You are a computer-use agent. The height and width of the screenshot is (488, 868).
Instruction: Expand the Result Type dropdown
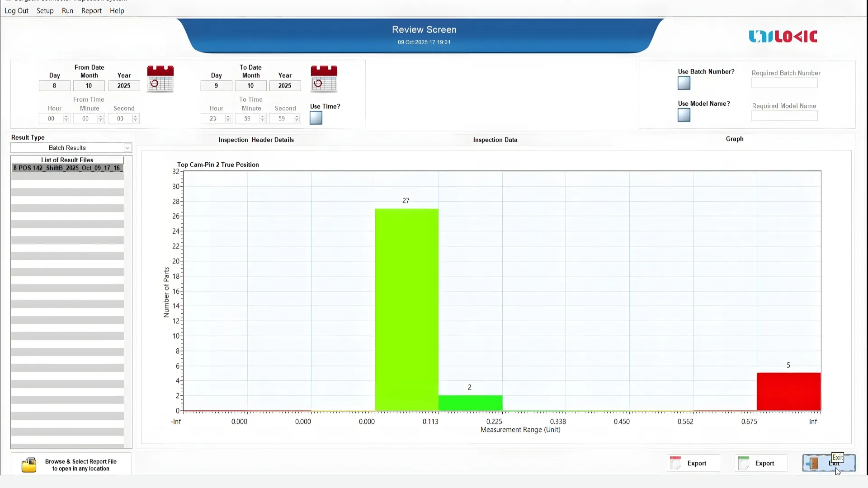(127, 148)
